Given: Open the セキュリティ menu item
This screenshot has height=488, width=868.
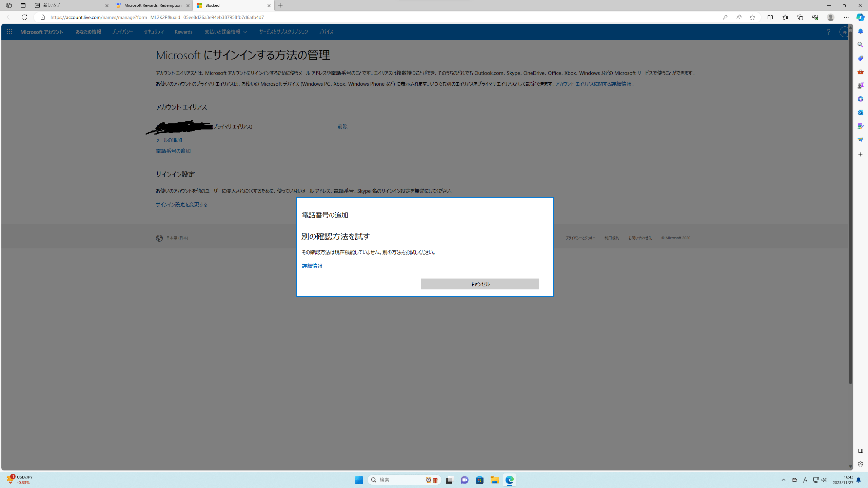Looking at the screenshot, I should (x=154, y=32).
